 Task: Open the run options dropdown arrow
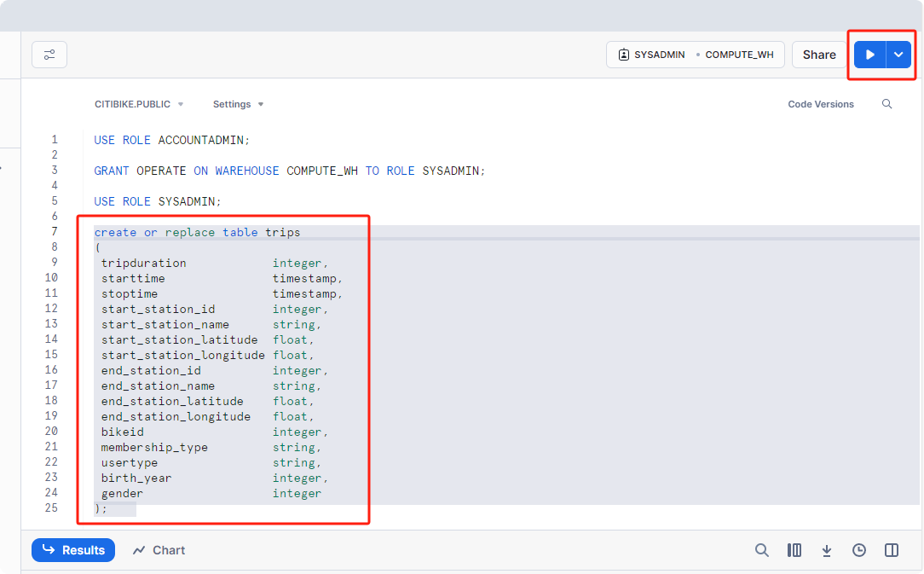click(898, 55)
